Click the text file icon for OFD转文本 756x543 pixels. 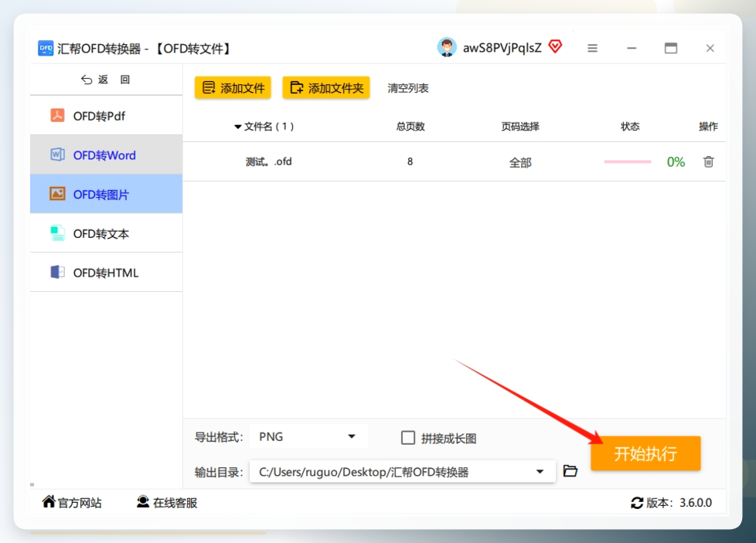point(57,233)
